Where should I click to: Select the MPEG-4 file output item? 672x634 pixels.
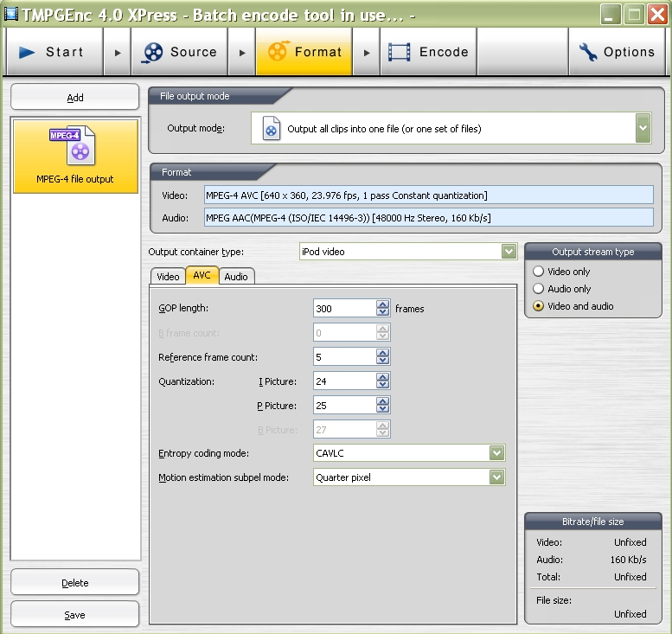(x=75, y=157)
